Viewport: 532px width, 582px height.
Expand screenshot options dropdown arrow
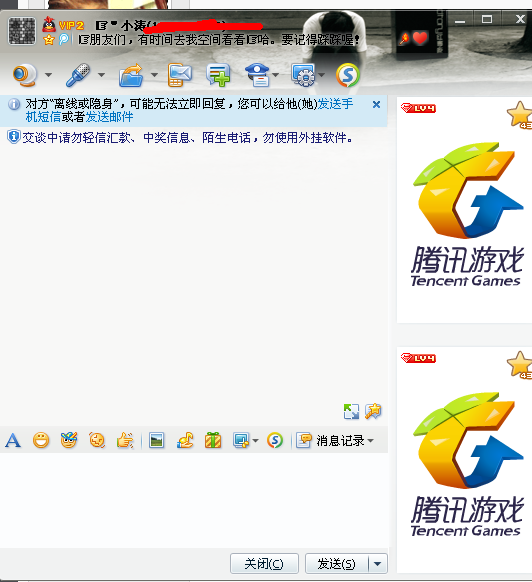[x=255, y=441]
